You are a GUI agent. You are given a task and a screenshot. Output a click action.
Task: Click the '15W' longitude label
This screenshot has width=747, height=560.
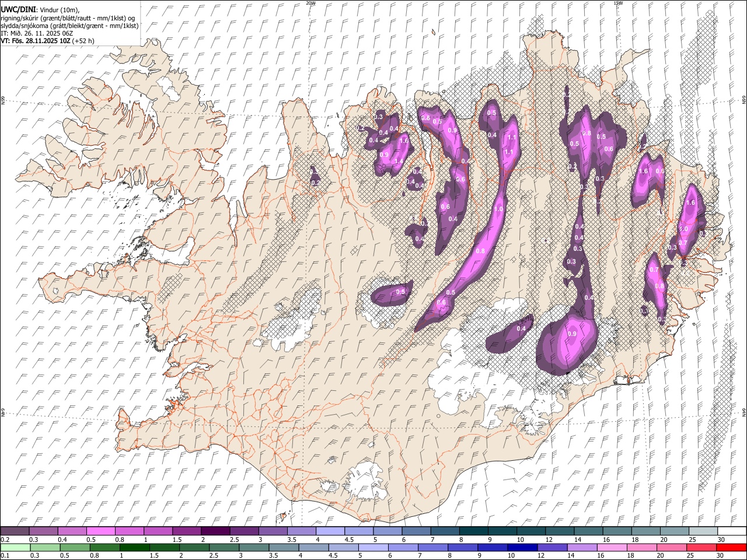(618, 3)
